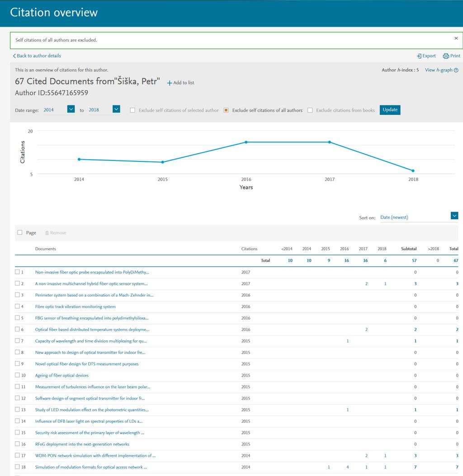Click the grand Total value 67
463x476 pixels.
coord(456,260)
